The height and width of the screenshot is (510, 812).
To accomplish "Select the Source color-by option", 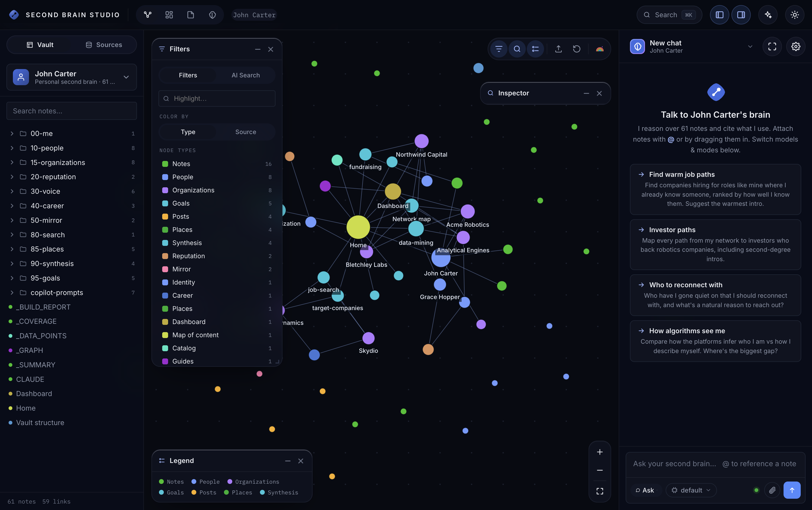I will (x=246, y=132).
